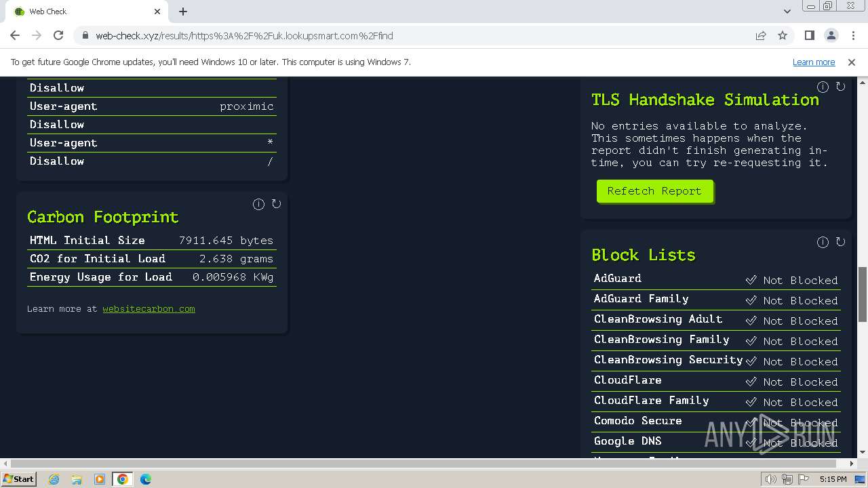
Task: Select the Comodo Secure row label
Action: 637,421
